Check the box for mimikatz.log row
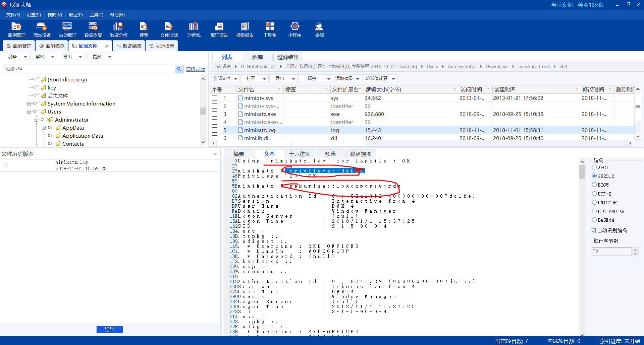 [x=215, y=130]
